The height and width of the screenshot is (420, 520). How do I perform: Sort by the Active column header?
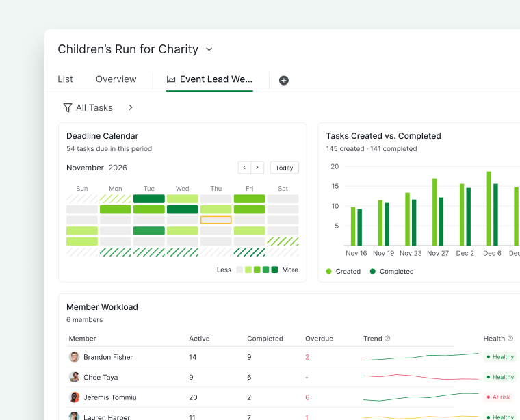(x=199, y=339)
